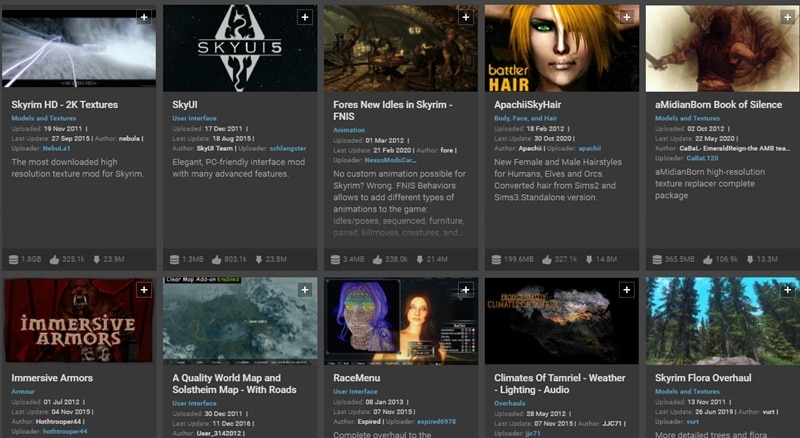Click file size icon beside 1.8GB
Screen dimensions: 800x438
click(14, 260)
